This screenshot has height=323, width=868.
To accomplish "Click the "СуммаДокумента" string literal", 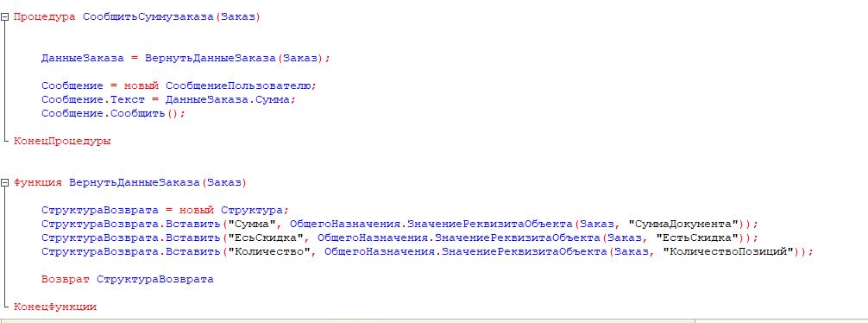I will (684, 224).
